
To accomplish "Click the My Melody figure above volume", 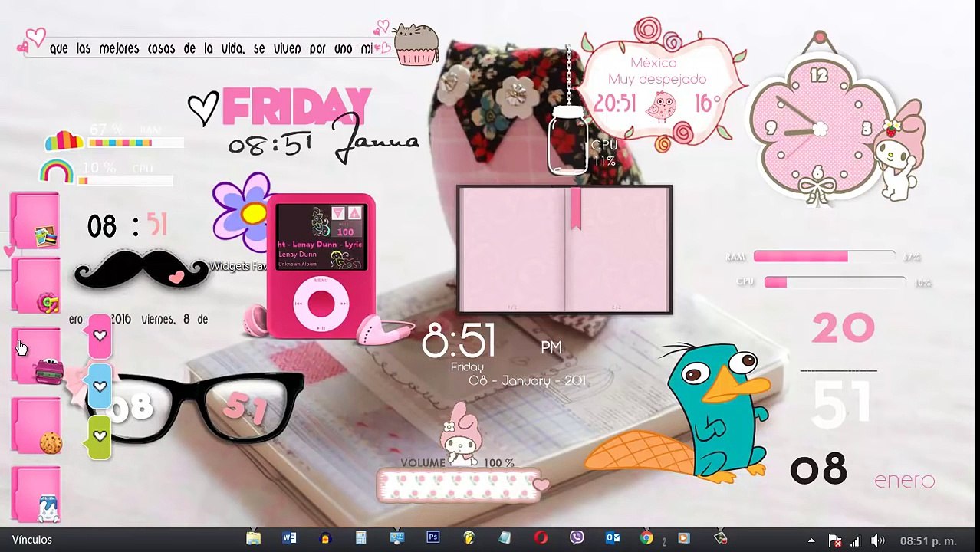I will 461,435.
